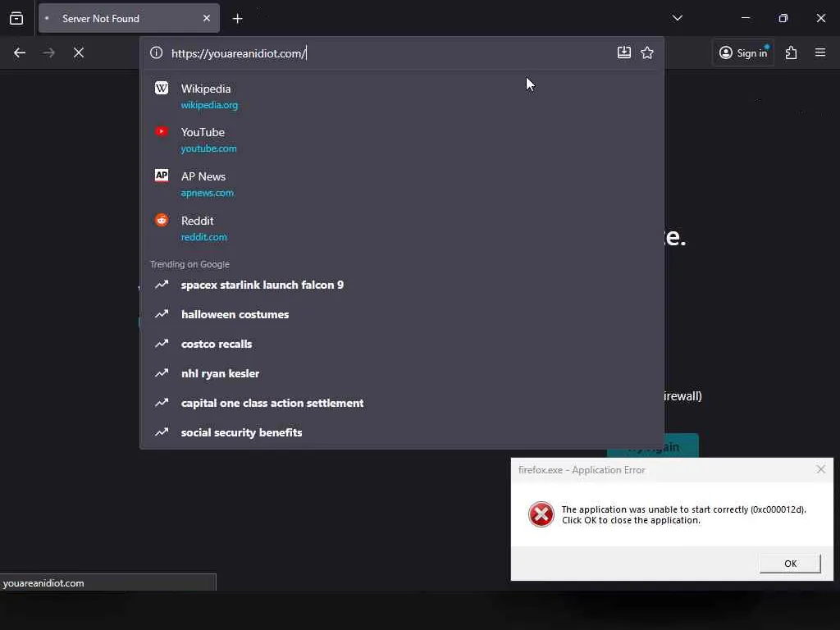Click the Sign in account button
Screen dimensions: 840x630
(743, 52)
